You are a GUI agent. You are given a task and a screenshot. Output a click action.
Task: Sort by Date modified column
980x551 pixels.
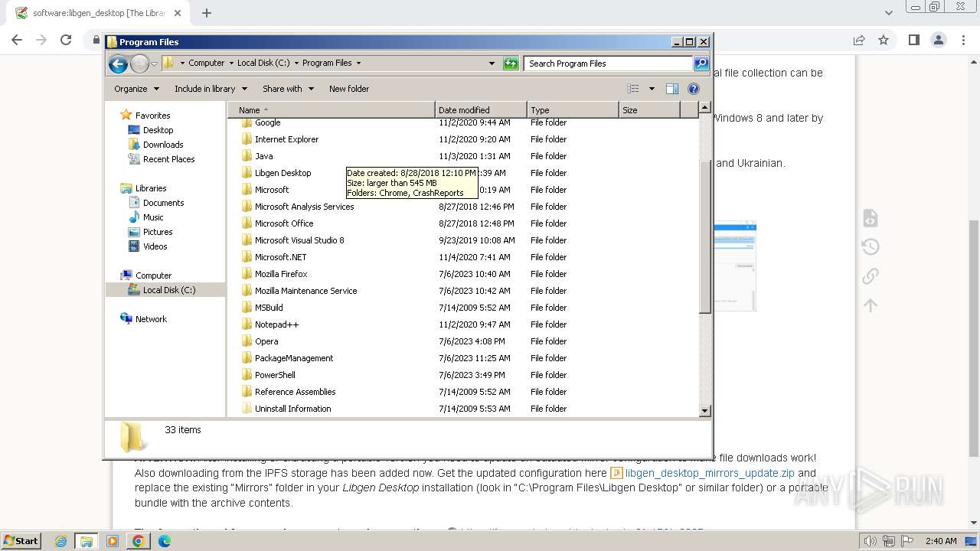point(481,110)
